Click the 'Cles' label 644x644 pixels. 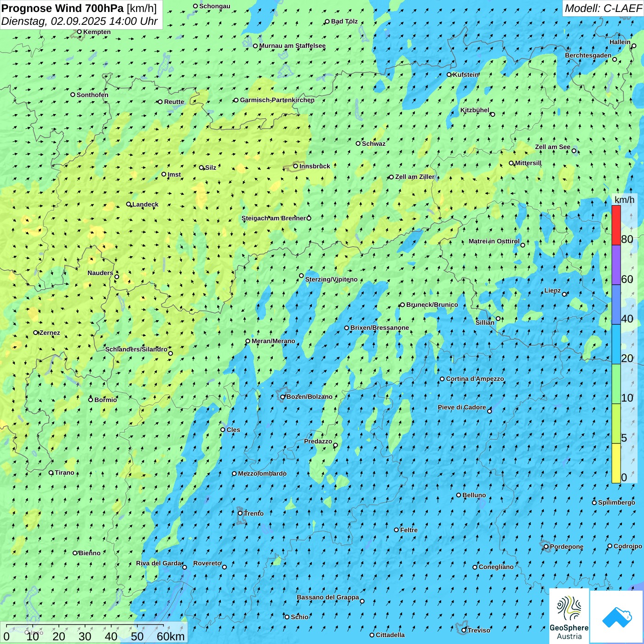tap(233, 430)
